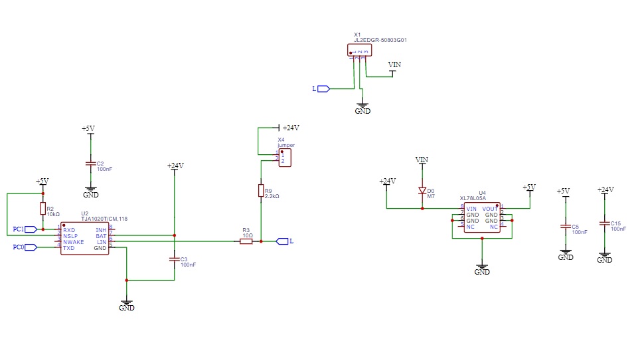Click the 'TXD' pin label on U2
644x359 pixels.
[x=68, y=248]
